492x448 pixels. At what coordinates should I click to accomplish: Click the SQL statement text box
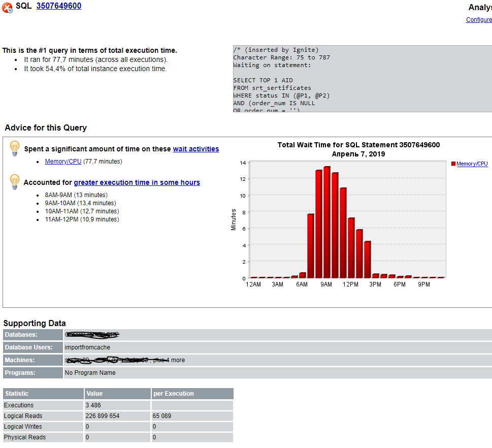click(x=363, y=79)
